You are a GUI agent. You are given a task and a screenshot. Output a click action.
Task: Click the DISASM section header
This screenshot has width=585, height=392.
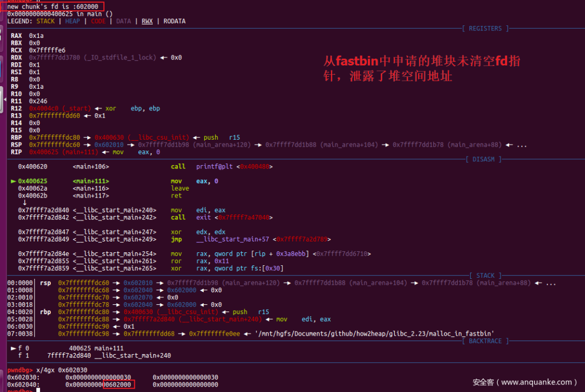click(x=484, y=159)
